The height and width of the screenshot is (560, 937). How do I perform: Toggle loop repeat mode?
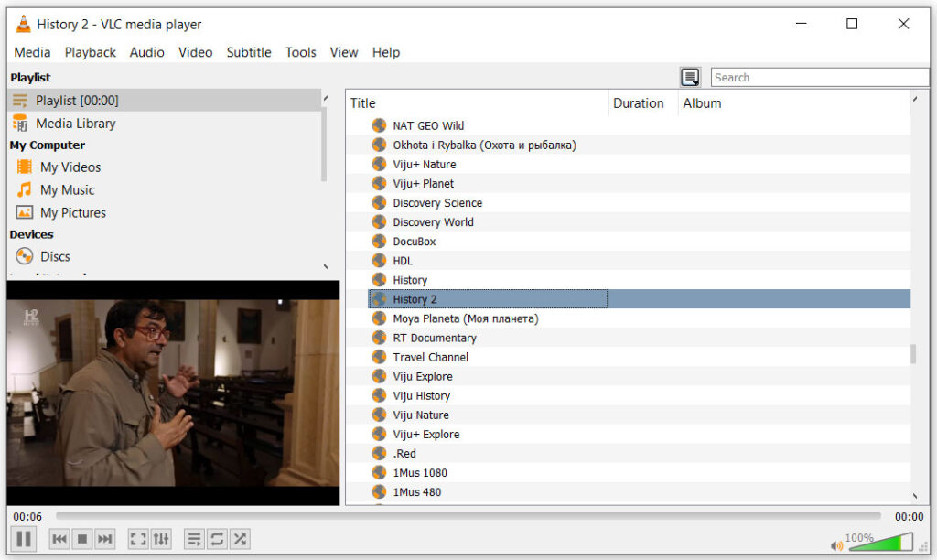[x=217, y=539]
